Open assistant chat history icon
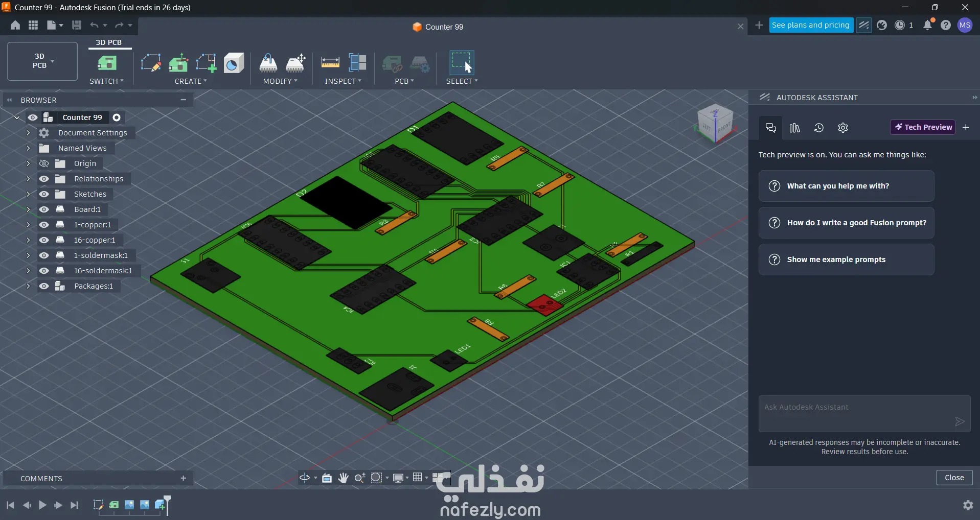Screen dimensions: 980x520 point(819,128)
